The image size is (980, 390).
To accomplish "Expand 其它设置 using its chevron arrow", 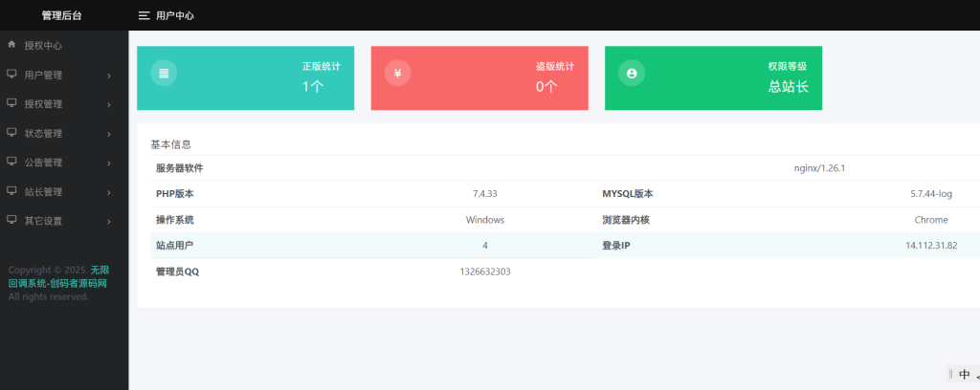I will (x=109, y=222).
